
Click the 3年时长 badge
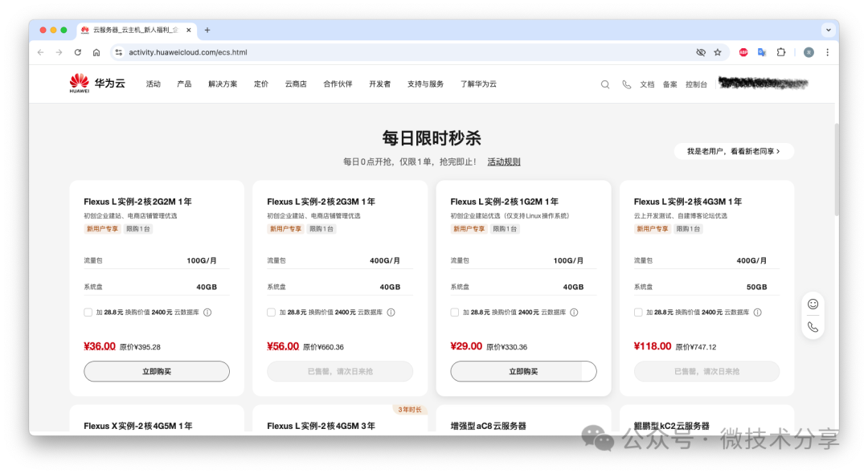[x=410, y=410]
